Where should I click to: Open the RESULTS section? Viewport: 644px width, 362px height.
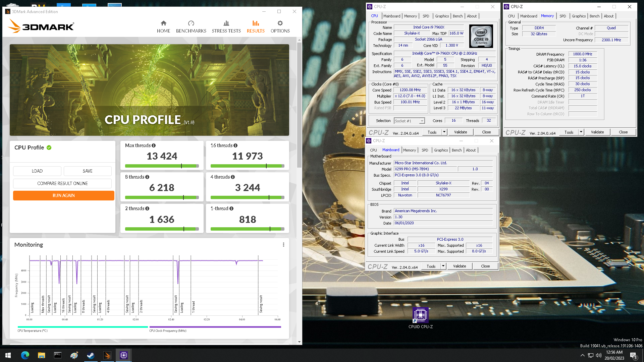coord(256,27)
